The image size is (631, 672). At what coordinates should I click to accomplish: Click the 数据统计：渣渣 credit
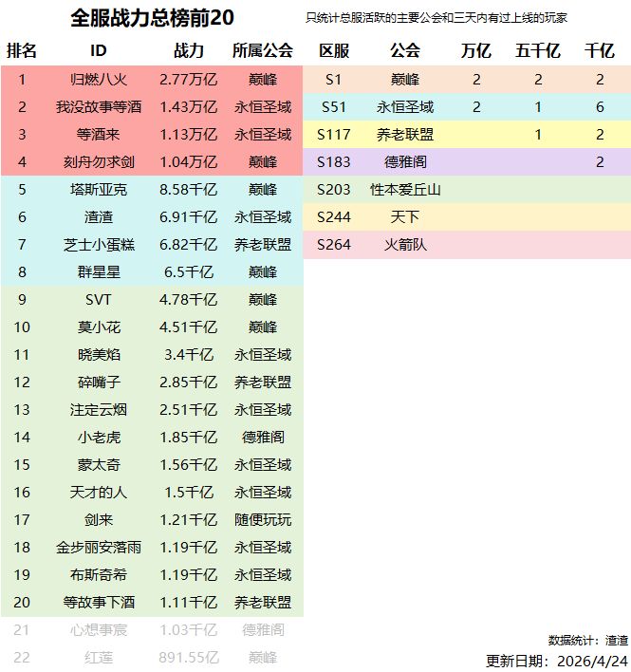click(x=588, y=641)
